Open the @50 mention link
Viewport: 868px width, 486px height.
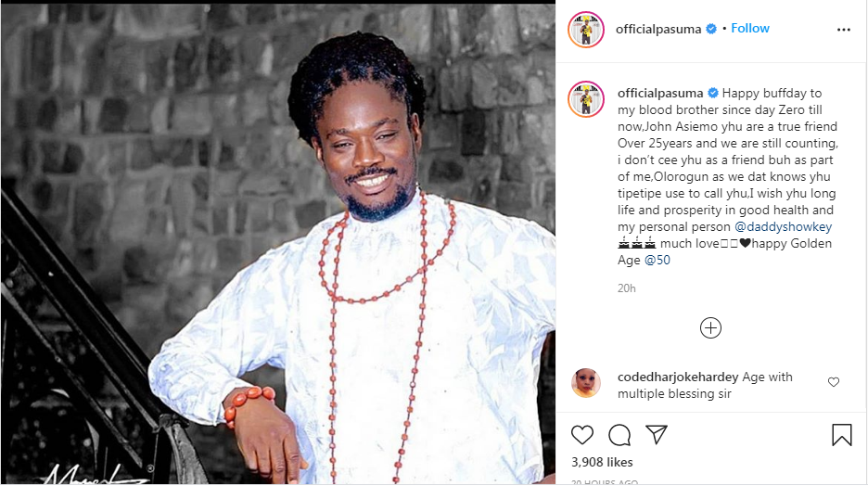[x=657, y=261]
